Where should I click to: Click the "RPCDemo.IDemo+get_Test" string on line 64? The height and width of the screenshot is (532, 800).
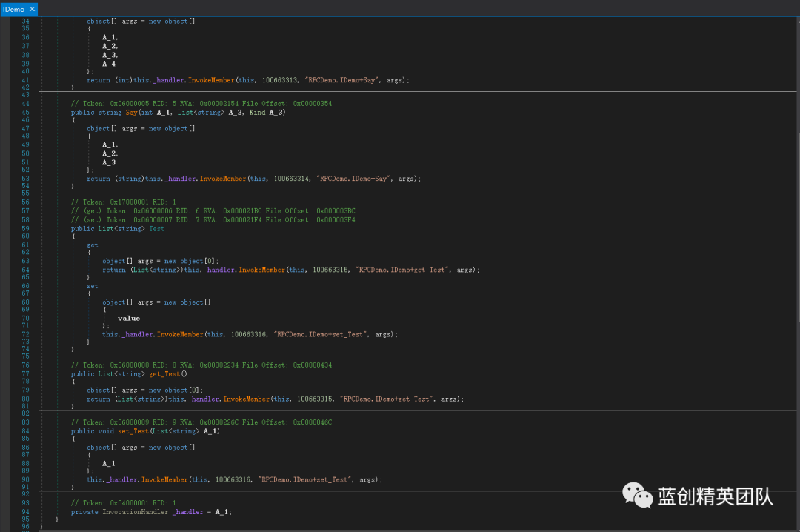pos(402,270)
